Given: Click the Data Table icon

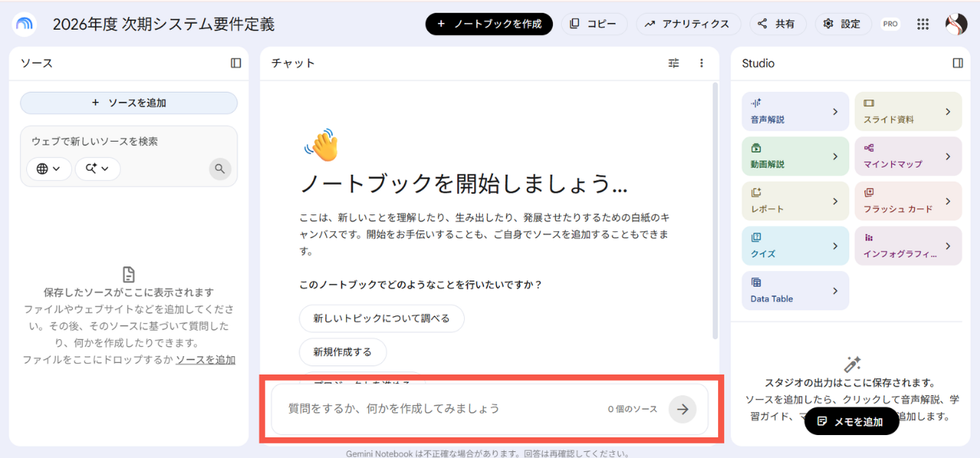Looking at the screenshot, I should pyautogui.click(x=756, y=282).
